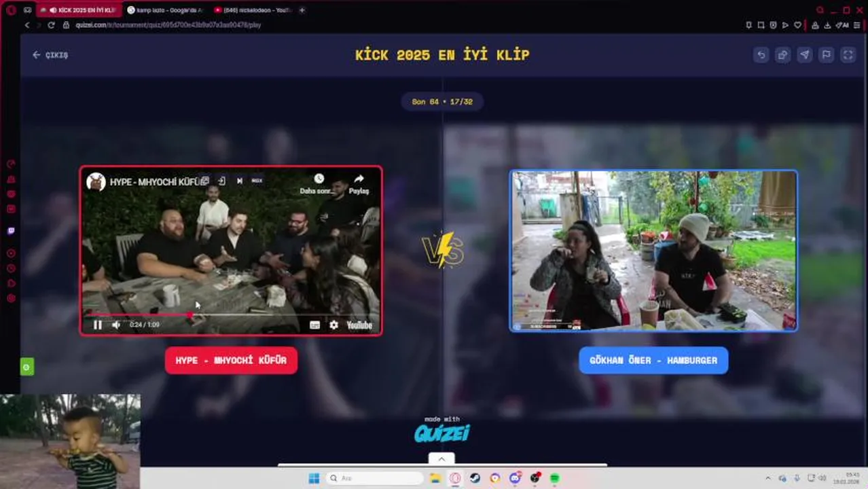Switch to the nickelodeon YouTube tab

tap(252, 10)
